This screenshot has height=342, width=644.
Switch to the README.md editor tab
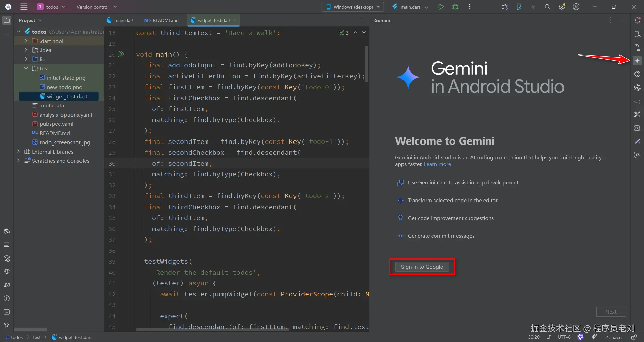[x=162, y=20]
